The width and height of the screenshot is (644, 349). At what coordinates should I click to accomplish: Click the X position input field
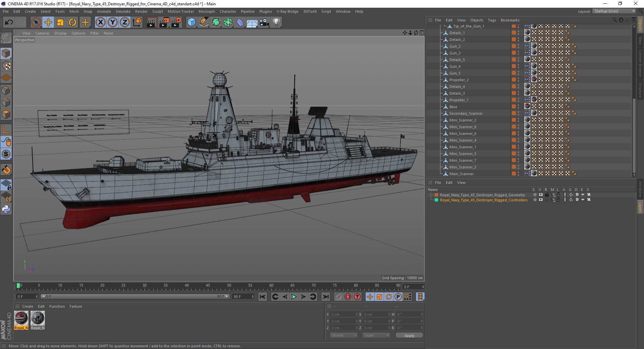click(344, 314)
